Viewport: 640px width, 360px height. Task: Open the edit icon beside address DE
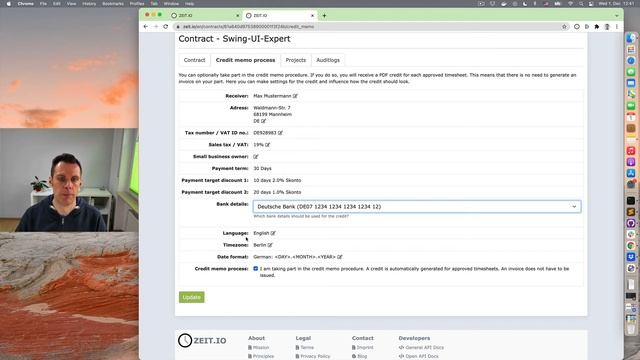pyautogui.click(x=264, y=121)
